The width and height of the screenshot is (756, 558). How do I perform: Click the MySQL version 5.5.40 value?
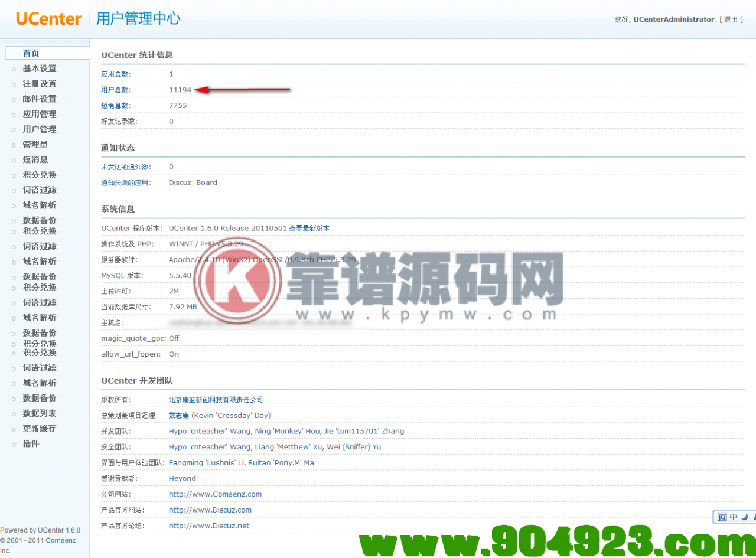coord(180,275)
